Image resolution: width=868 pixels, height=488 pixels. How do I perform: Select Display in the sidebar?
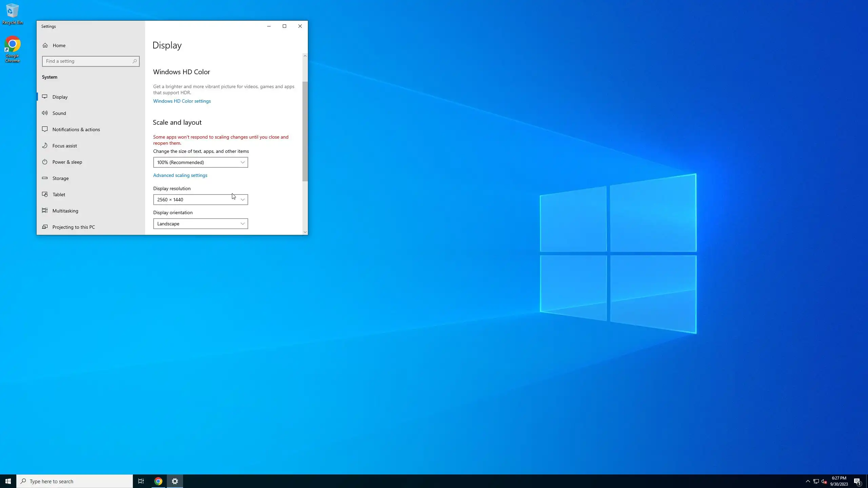(x=60, y=97)
